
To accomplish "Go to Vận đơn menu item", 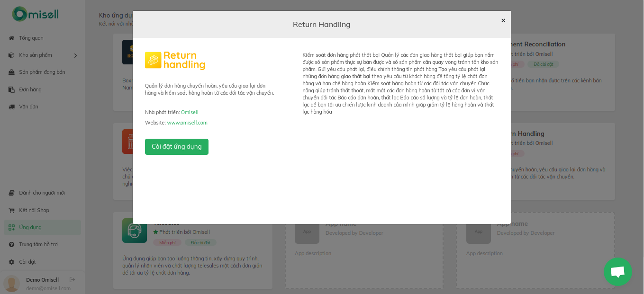I will coord(28,107).
